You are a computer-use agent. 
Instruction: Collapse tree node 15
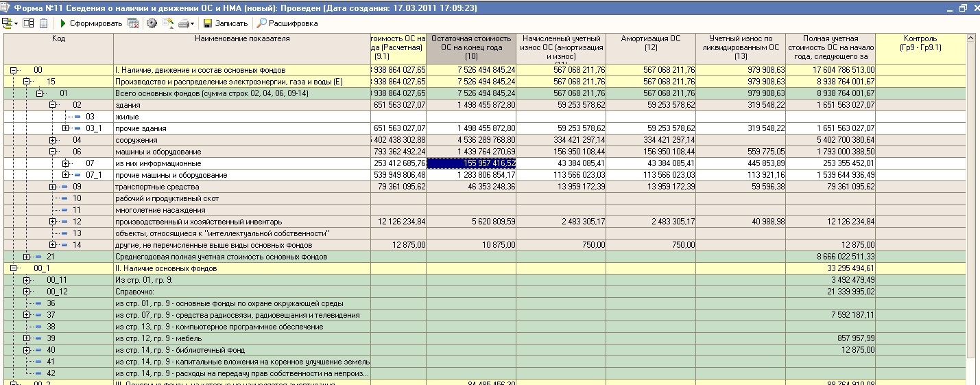(x=26, y=82)
